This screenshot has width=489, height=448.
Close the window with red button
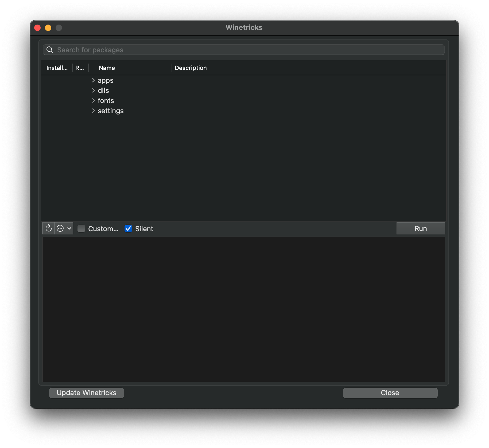pos(37,28)
